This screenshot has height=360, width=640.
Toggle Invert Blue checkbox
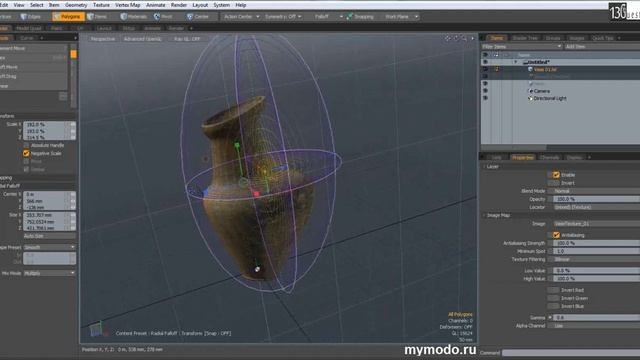pyautogui.click(x=553, y=306)
